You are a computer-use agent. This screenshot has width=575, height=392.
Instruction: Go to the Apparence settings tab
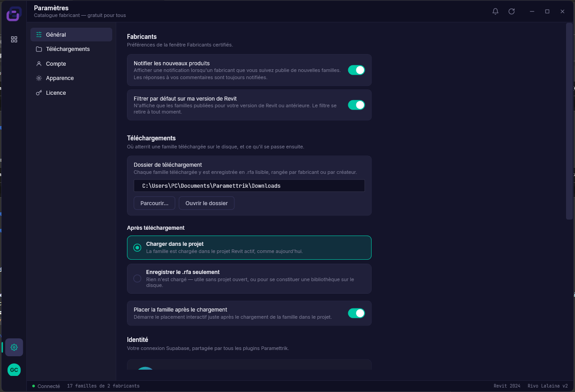tap(71, 78)
